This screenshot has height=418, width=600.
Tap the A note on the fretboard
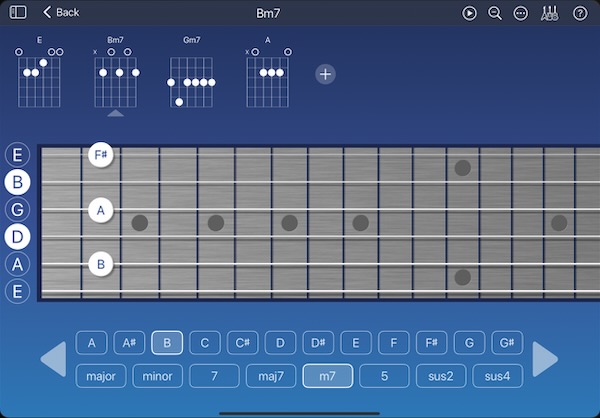101,210
